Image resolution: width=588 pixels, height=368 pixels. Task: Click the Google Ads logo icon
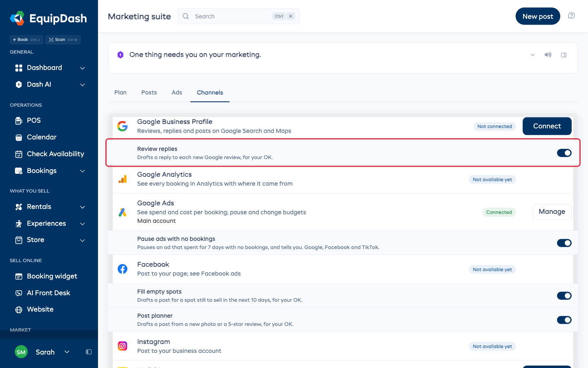tap(122, 212)
